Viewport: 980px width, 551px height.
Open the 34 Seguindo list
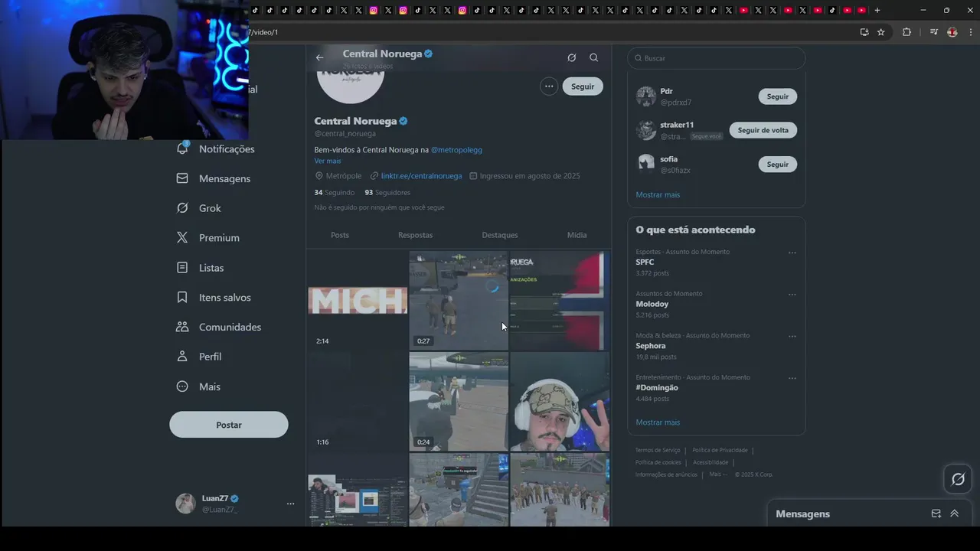coord(335,193)
